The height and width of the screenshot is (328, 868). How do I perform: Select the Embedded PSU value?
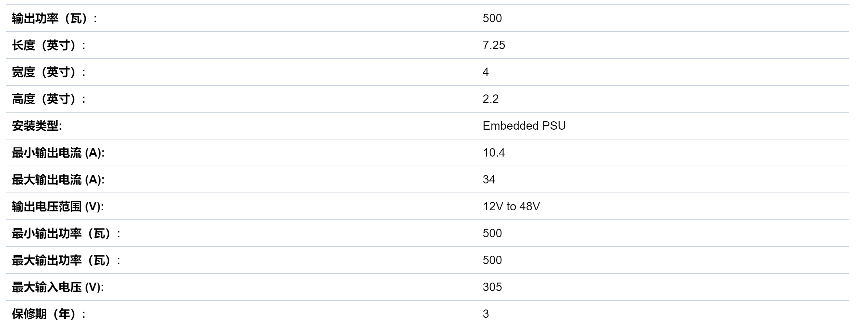524,126
